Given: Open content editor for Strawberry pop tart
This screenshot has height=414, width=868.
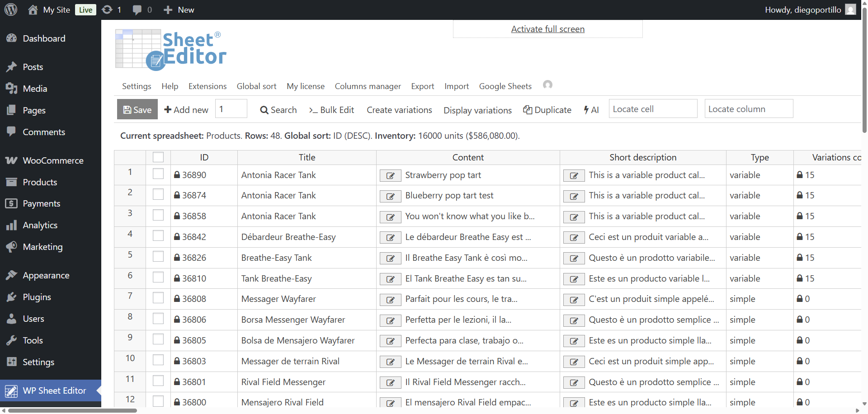Looking at the screenshot, I should (390, 176).
